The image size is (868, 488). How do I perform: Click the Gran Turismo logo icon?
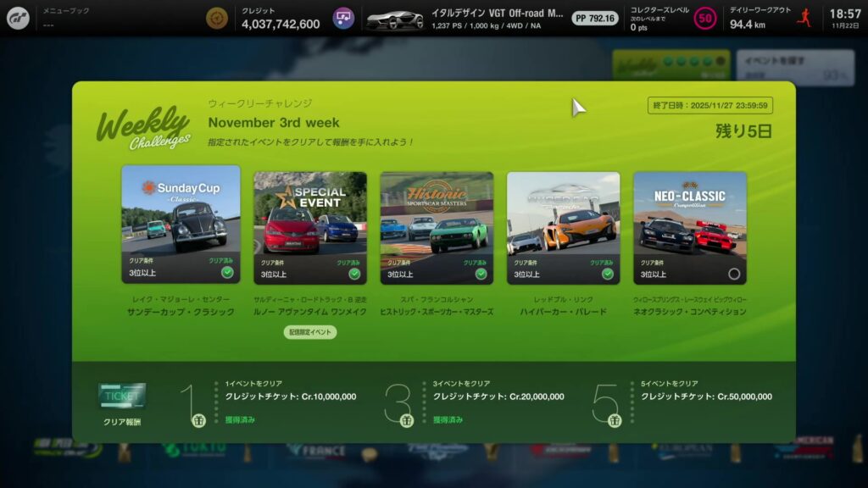(x=17, y=18)
